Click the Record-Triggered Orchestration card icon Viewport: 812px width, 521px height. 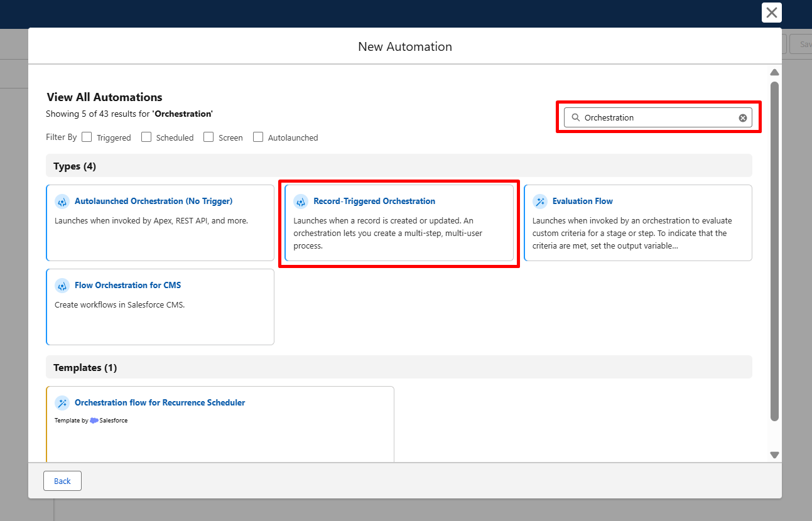pyautogui.click(x=301, y=201)
